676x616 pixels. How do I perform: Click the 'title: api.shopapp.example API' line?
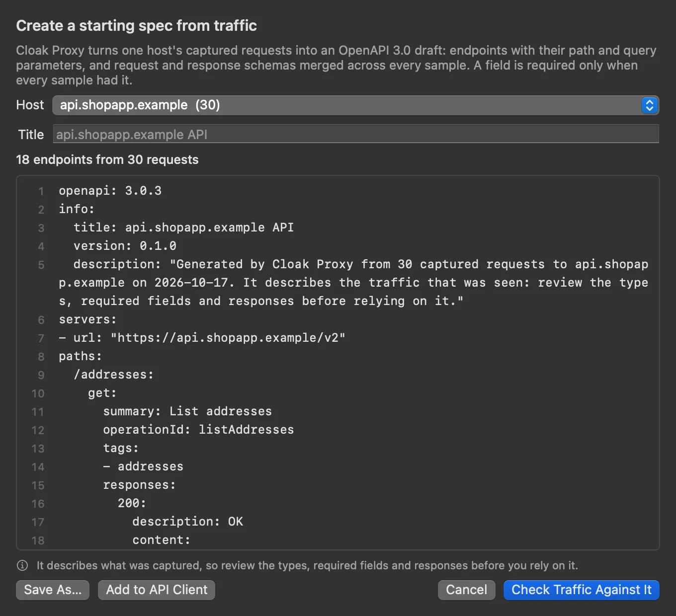tap(184, 228)
